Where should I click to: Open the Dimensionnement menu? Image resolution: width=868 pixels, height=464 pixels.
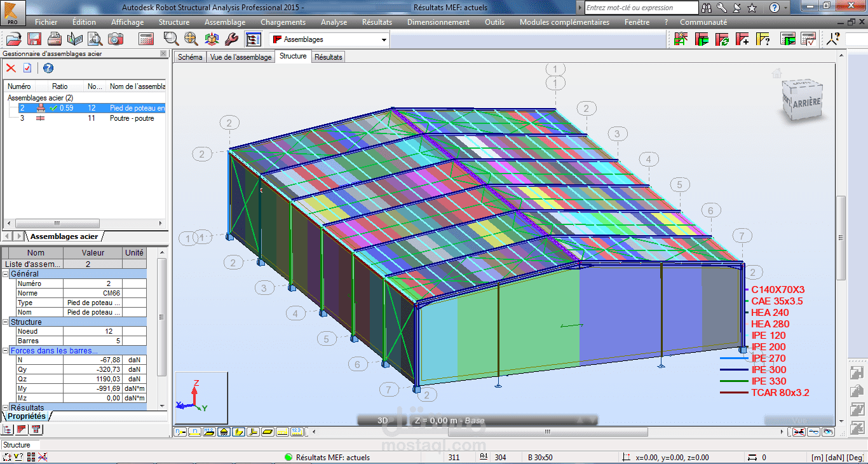tap(438, 22)
